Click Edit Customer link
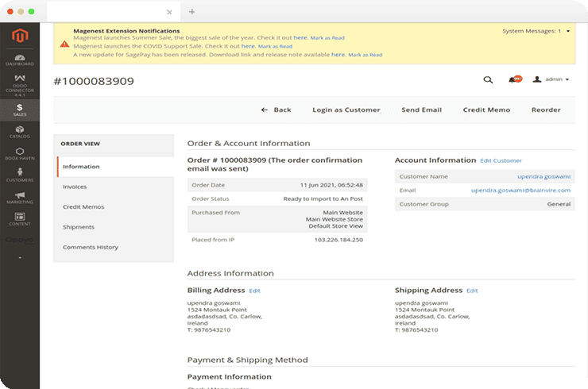Image resolution: width=588 pixels, height=389 pixels. [x=501, y=160]
